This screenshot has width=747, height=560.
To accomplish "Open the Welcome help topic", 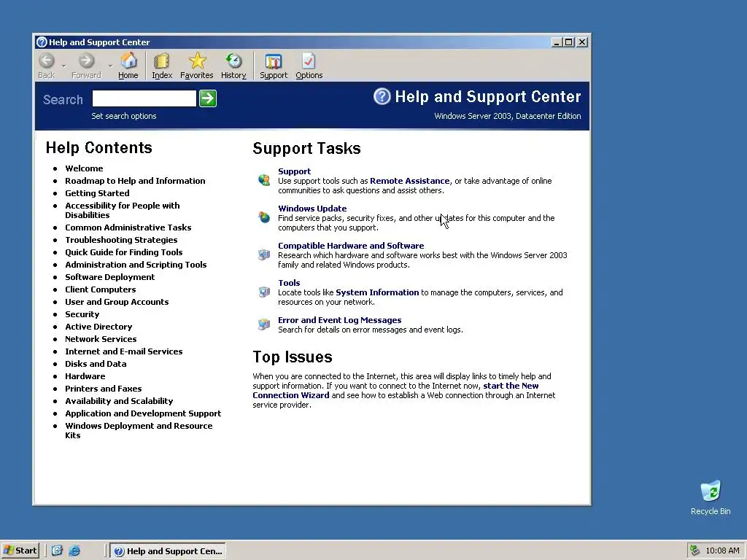I will click(x=84, y=168).
